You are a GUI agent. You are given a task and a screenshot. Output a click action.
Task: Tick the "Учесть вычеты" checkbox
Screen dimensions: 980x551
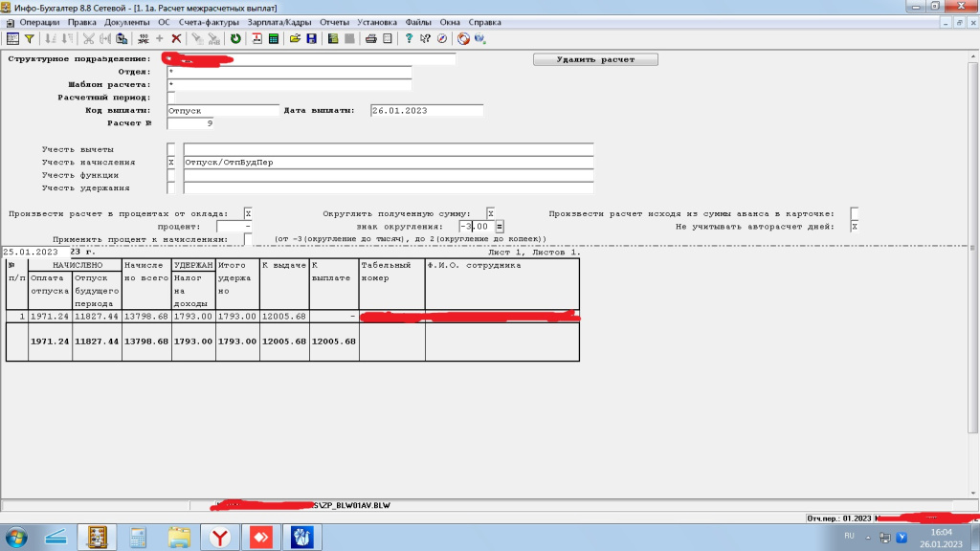point(171,149)
